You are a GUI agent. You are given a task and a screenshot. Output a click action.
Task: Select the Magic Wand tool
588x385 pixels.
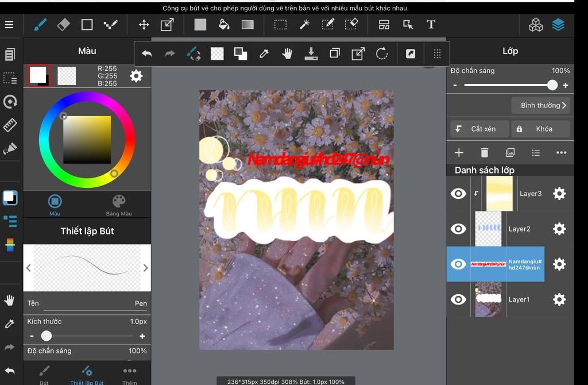(304, 25)
